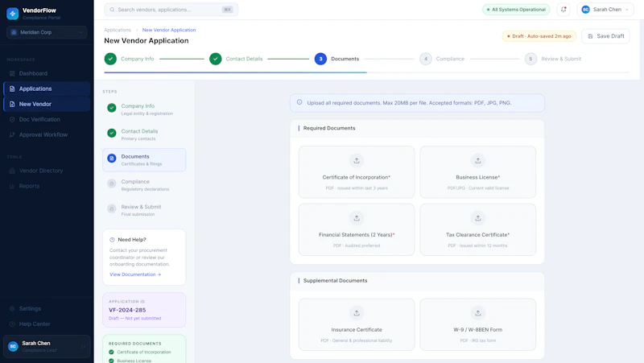This screenshot has width=644, height=363.
Task: Click the Help Center question icon
Action: pyautogui.click(x=12, y=324)
